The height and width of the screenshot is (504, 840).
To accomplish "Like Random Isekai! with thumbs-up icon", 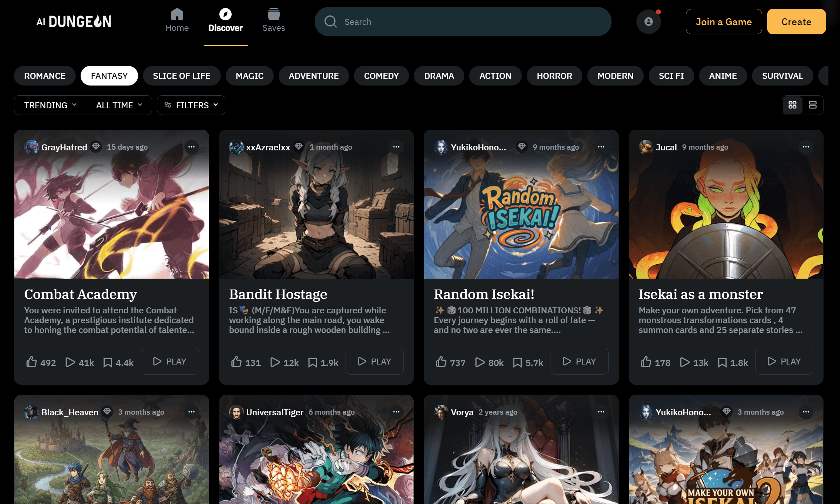I will pos(441,362).
